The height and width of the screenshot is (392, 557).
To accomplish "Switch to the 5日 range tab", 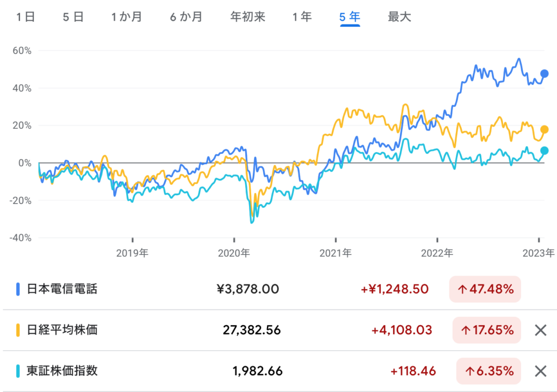I will [x=73, y=17].
